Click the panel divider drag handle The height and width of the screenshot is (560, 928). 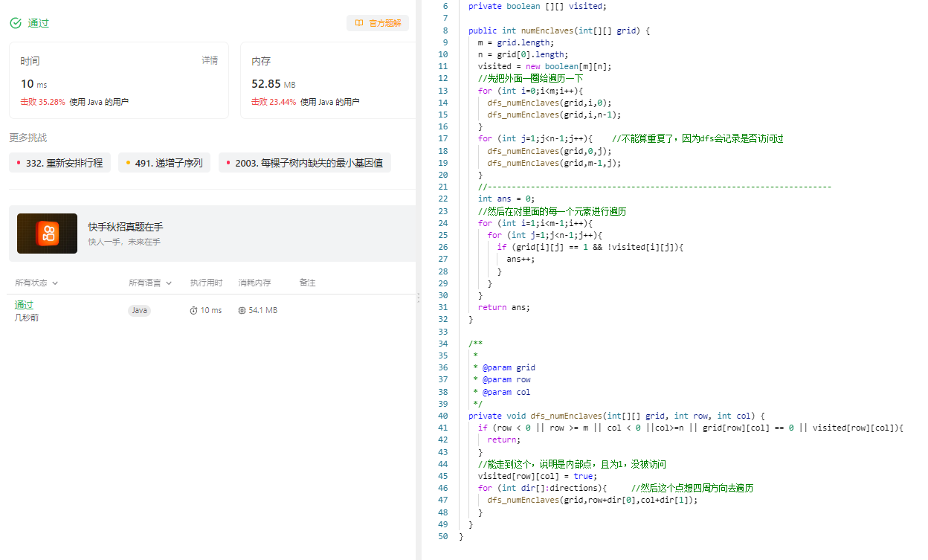click(x=418, y=297)
